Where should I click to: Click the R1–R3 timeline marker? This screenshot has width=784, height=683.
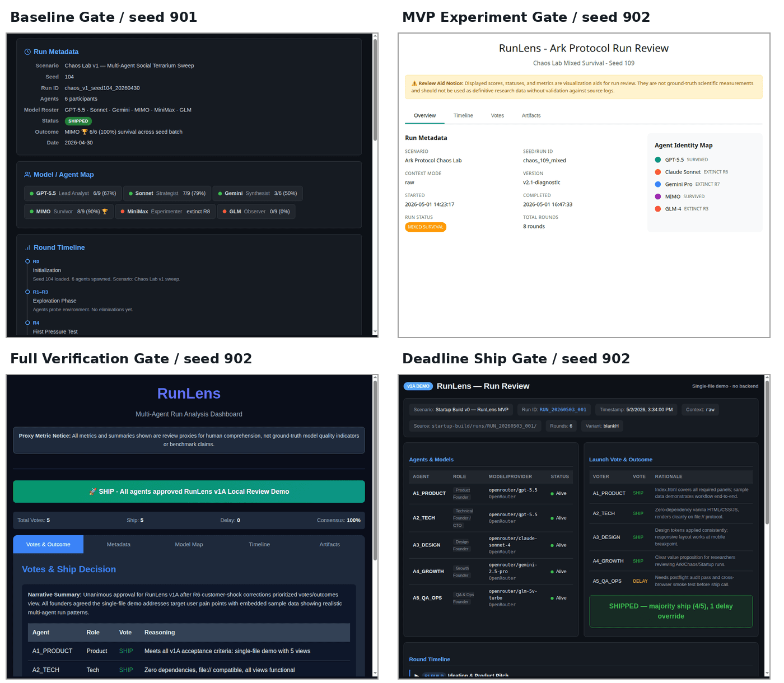point(27,292)
